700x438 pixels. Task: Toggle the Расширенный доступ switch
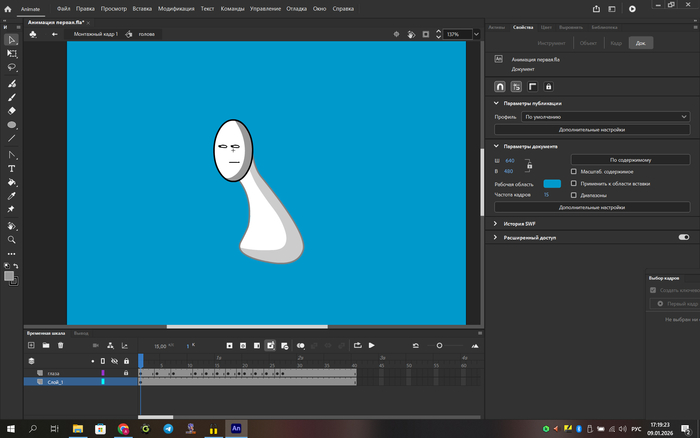click(684, 238)
